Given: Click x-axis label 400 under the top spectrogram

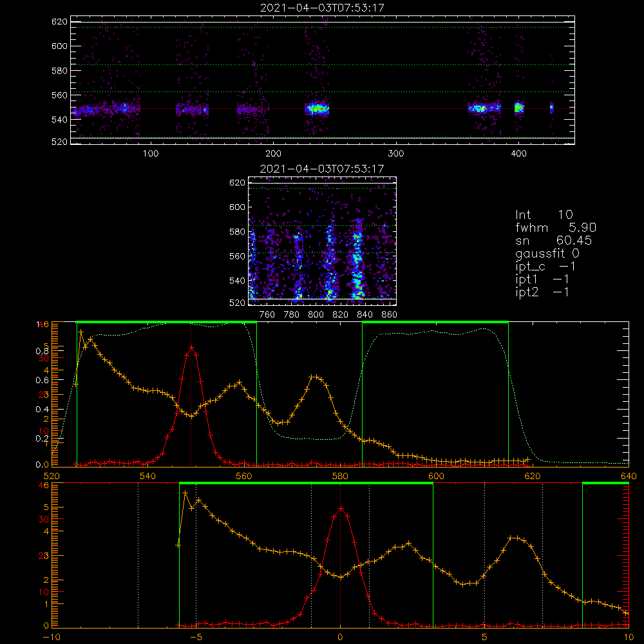Looking at the screenshot, I should pyautogui.click(x=518, y=154).
